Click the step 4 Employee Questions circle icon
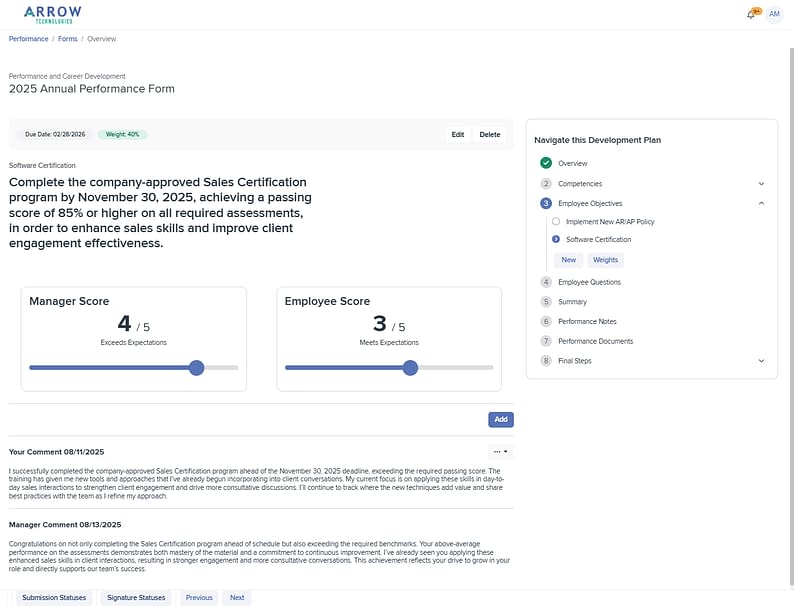 click(x=546, y=282)
